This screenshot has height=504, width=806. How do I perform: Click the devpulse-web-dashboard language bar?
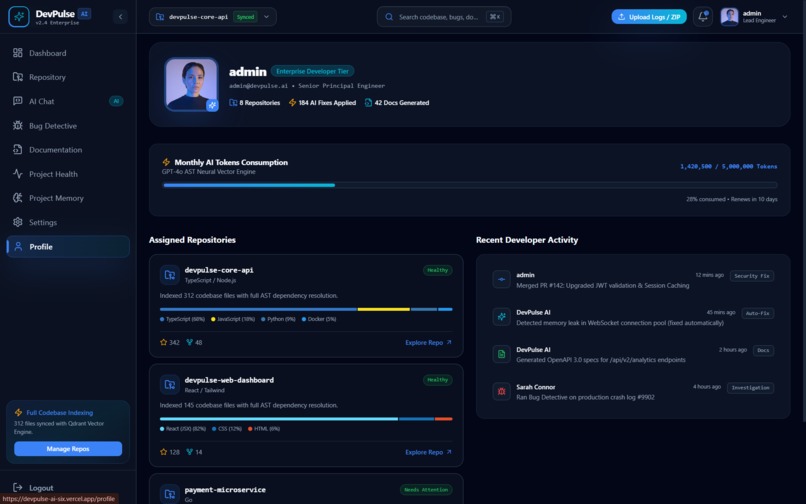pyautogui.click(x=306, y=419)
